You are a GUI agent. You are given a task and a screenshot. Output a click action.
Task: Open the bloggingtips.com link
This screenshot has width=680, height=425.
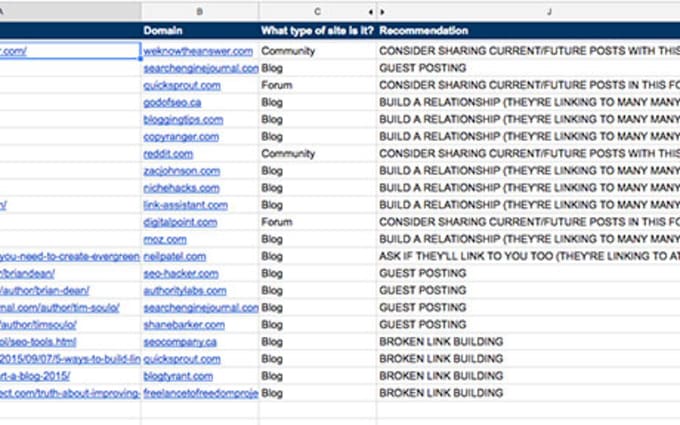point(183,120)
